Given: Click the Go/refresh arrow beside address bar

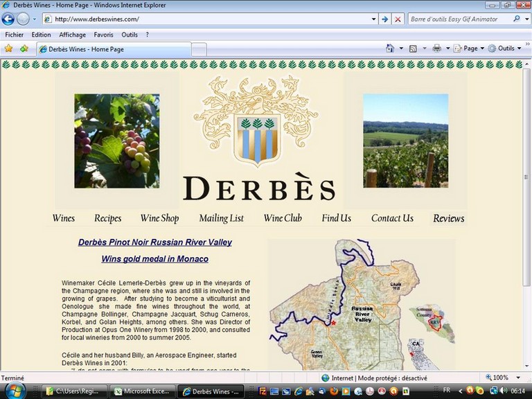Looking at the screenshot, I should click(384, 19).
